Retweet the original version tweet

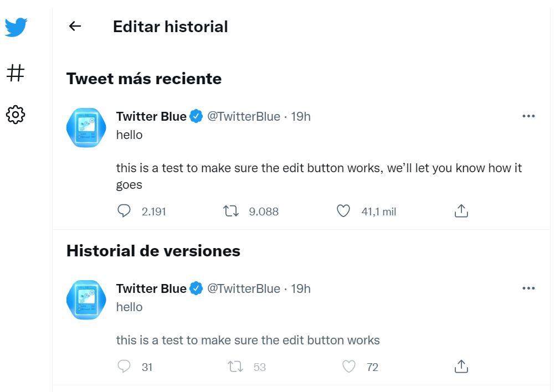(x=236, y=367)
